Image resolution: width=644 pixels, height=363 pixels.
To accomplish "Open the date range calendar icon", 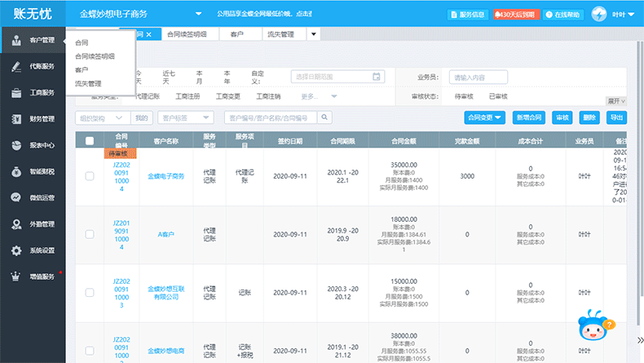I will (x=377, y=77).
